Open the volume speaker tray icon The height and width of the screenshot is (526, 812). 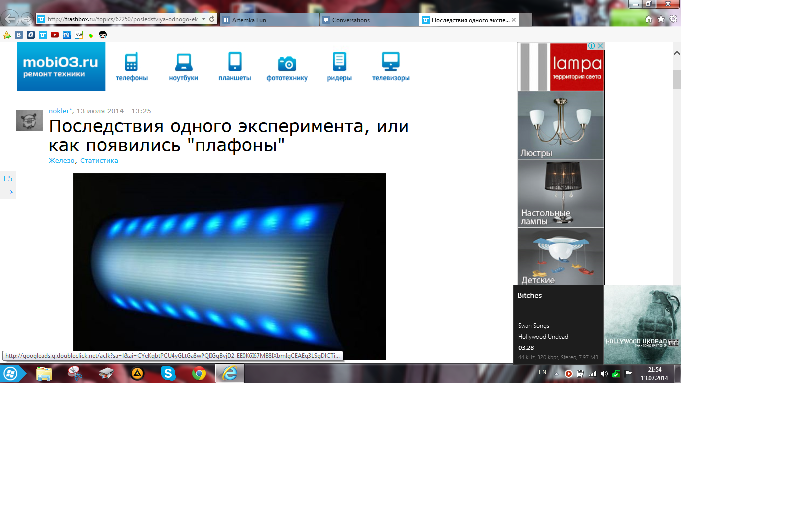click(604, 374)
